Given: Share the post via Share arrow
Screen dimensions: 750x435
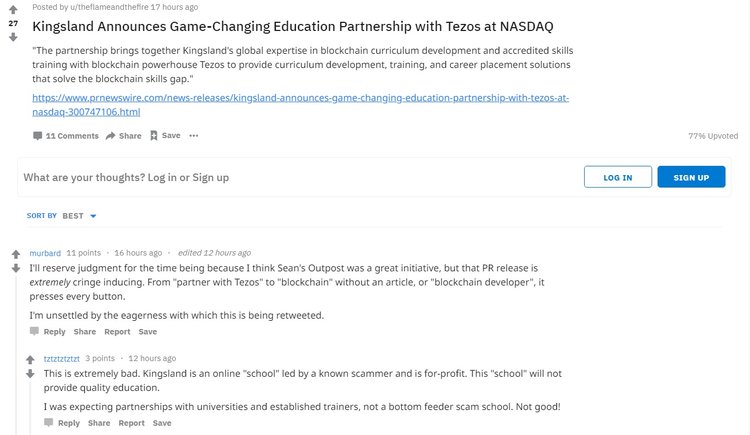Looking at the screenshot, I should click(x=124, y=136).
